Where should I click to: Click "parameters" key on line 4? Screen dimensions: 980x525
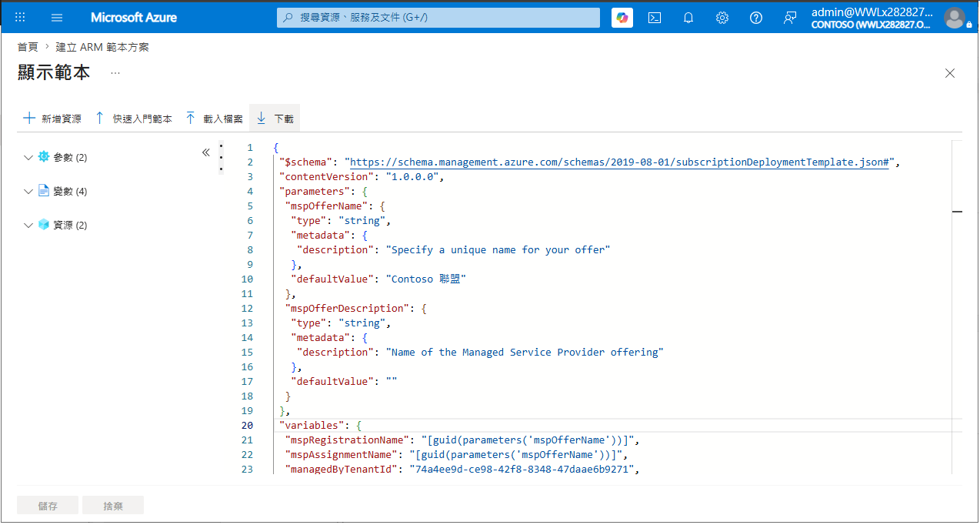coord(314,192)
